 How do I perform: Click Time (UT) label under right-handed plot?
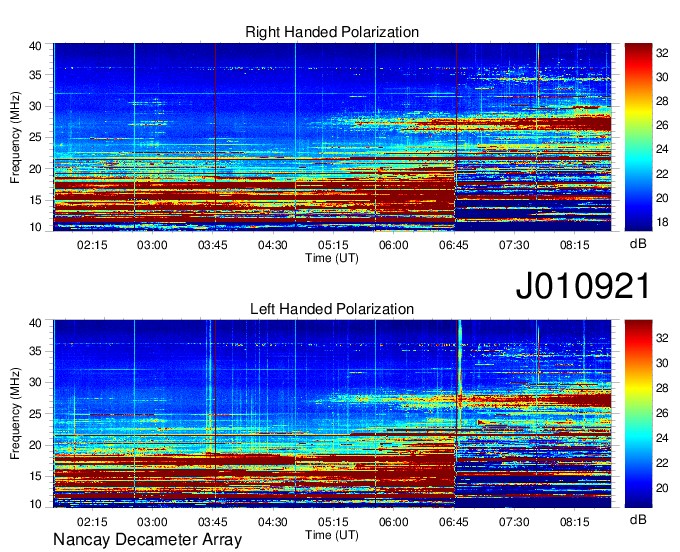(332, 258)
